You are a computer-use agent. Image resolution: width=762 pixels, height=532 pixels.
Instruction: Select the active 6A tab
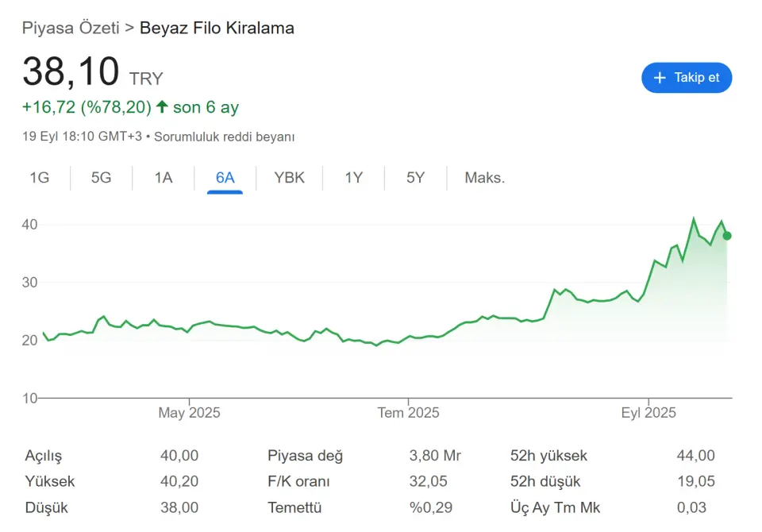click(x=225, y=178)
